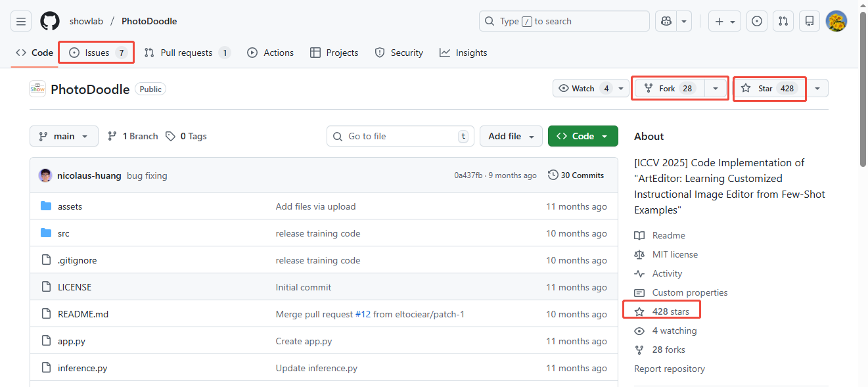Open pull requests icon in header
Screen dimensions: 868x387
[783, 21]
